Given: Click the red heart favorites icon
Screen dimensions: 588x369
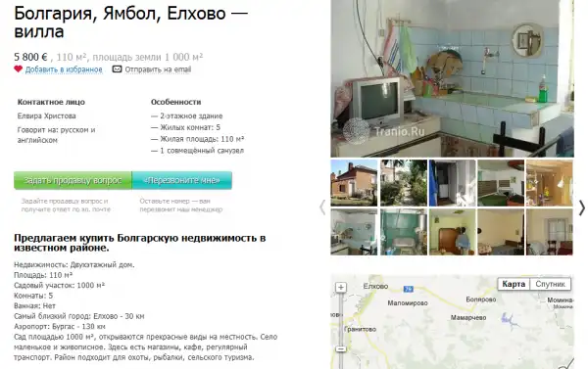Looking at the screenshot, I should [x=18, y=69].
